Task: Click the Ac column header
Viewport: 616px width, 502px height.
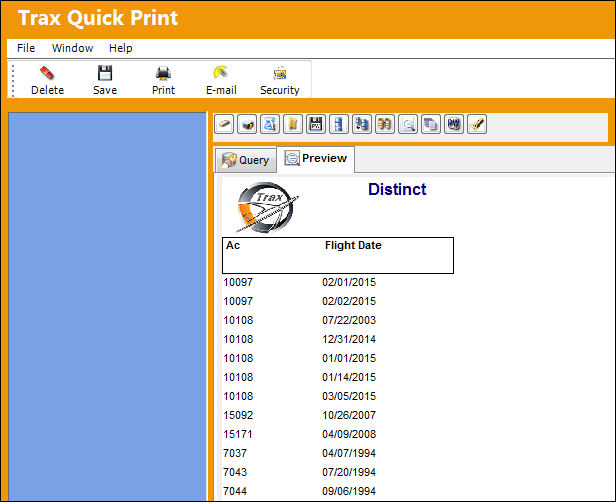Action: pyautogui.click(x=233, y=246)
